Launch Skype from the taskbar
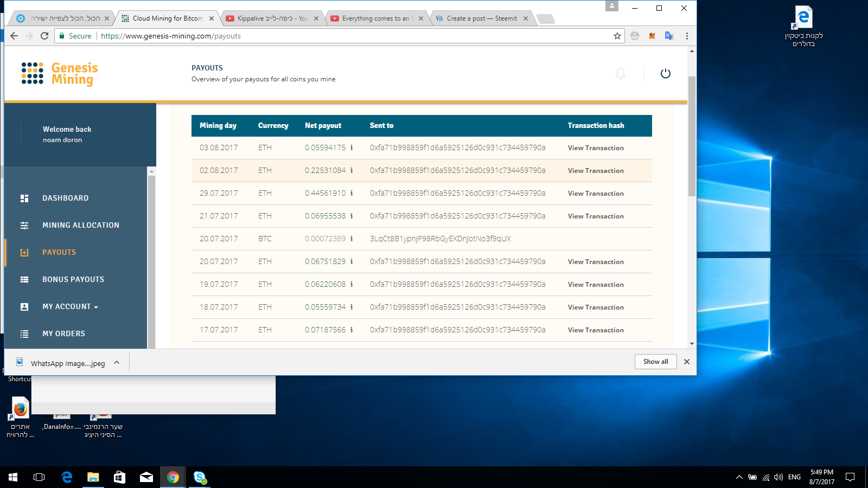Screen dimensions: 868x488 (200, 477)
